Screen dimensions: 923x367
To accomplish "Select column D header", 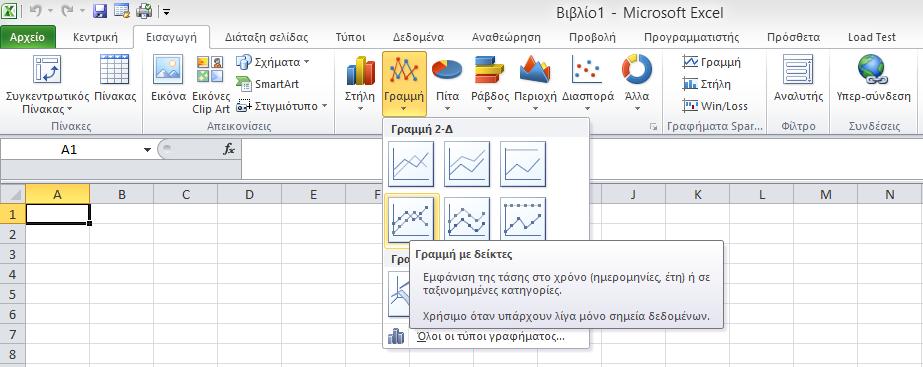I will 250,194.
